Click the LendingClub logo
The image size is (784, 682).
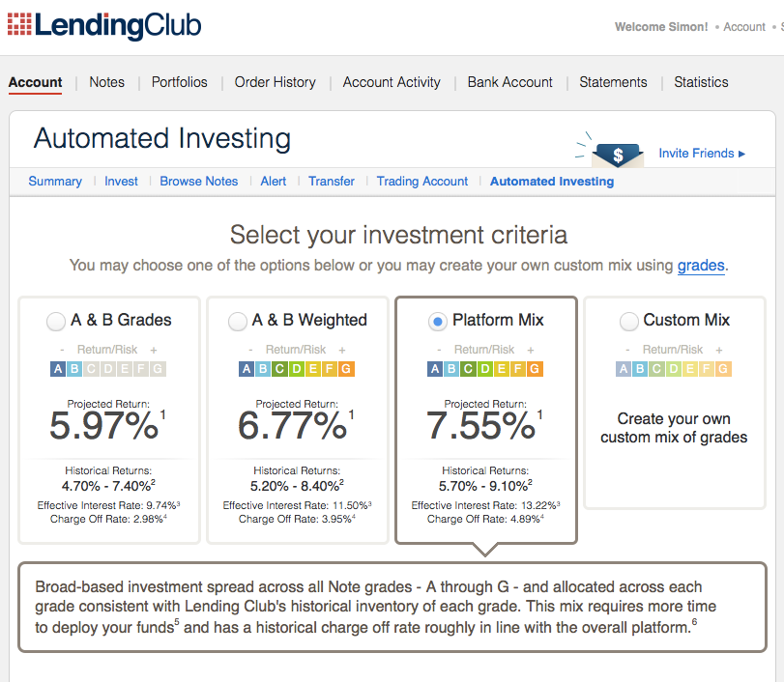[x=104, y=25]
